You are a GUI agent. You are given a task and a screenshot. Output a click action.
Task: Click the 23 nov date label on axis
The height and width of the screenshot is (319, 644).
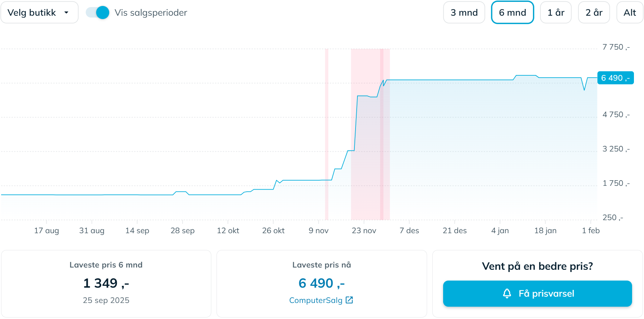point(364,231)
